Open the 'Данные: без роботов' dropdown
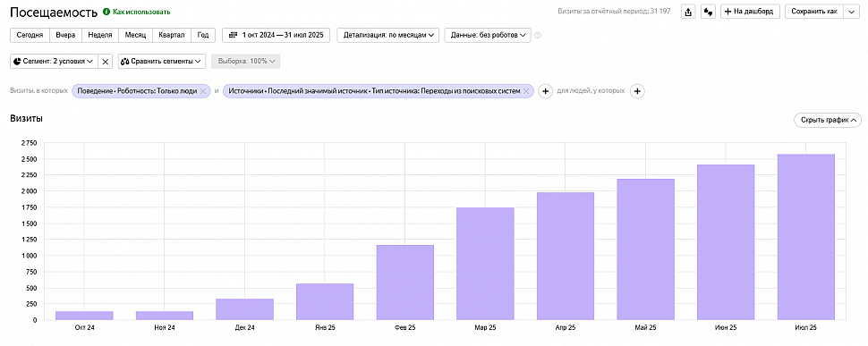Viewport: 868px width, 346px height. 488,36
